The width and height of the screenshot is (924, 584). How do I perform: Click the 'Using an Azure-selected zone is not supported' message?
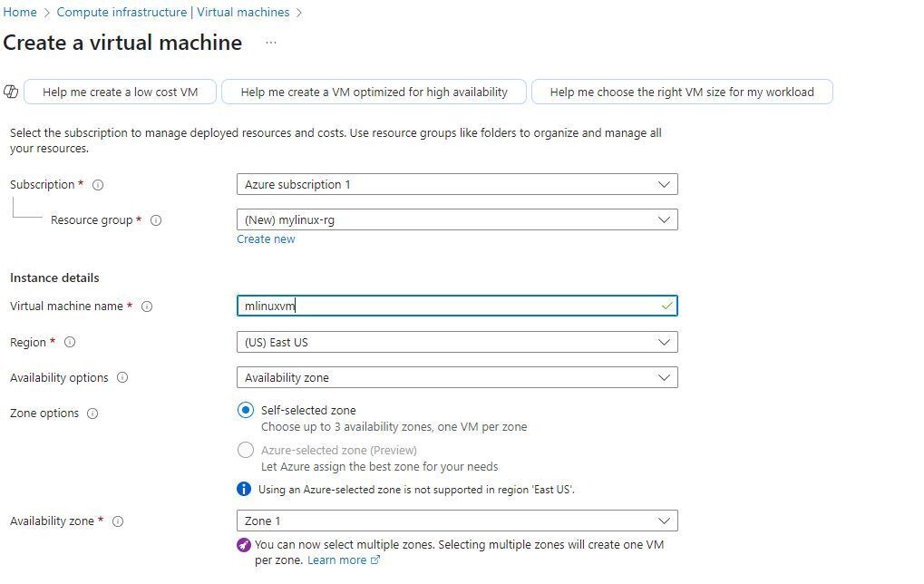click(416, 490)
